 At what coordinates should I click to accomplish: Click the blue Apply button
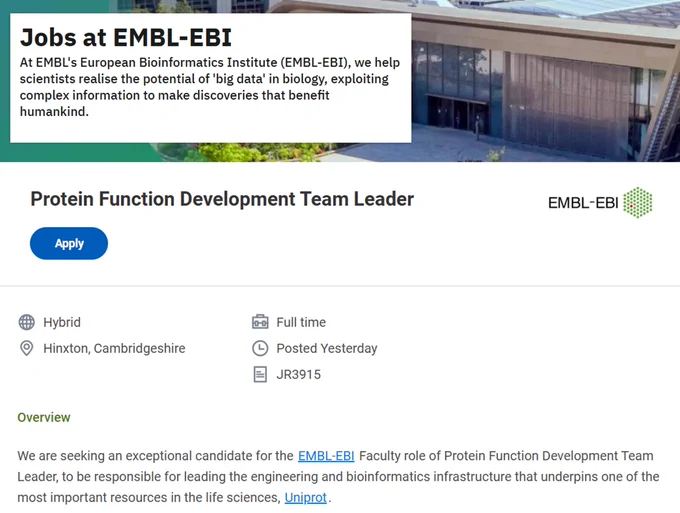coord(69,243)
